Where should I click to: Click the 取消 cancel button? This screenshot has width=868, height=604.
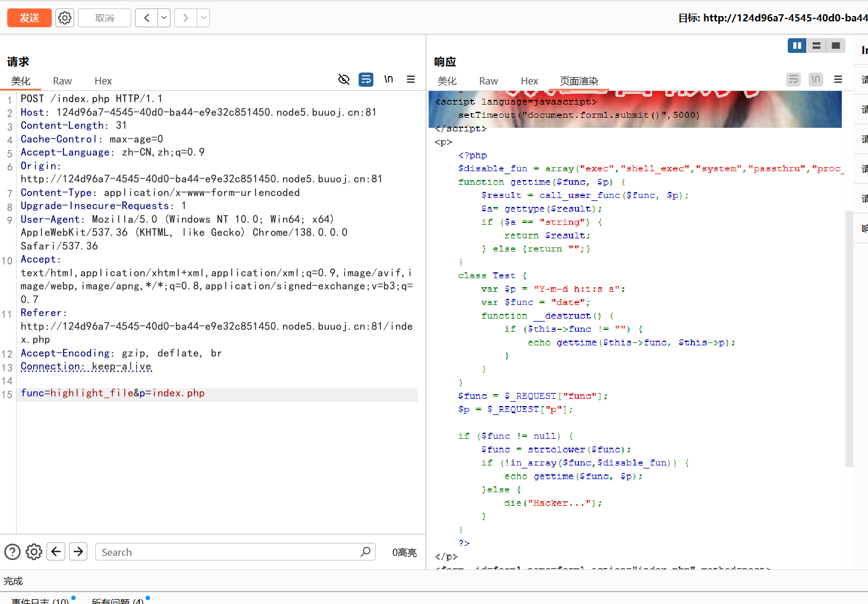[105, 18]
